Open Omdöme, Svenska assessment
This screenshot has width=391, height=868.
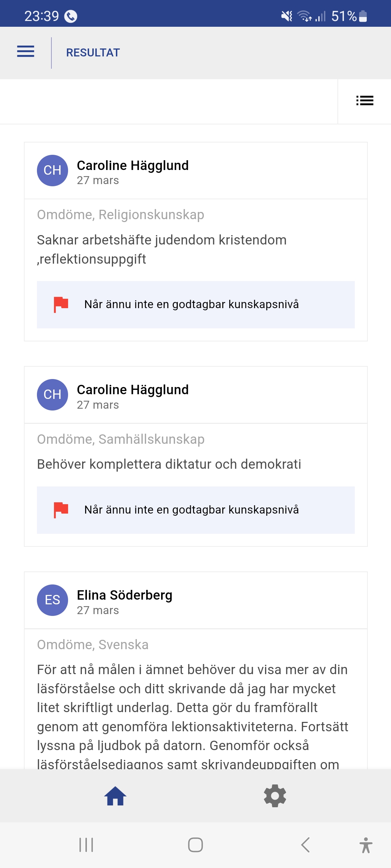click(x=93, y=645)
